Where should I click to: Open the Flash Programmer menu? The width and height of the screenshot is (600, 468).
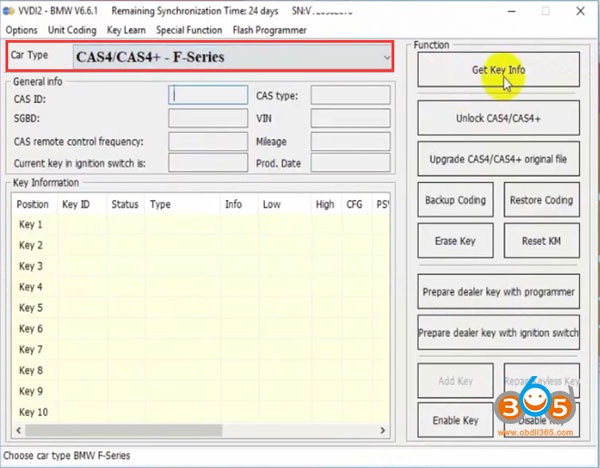269,30
